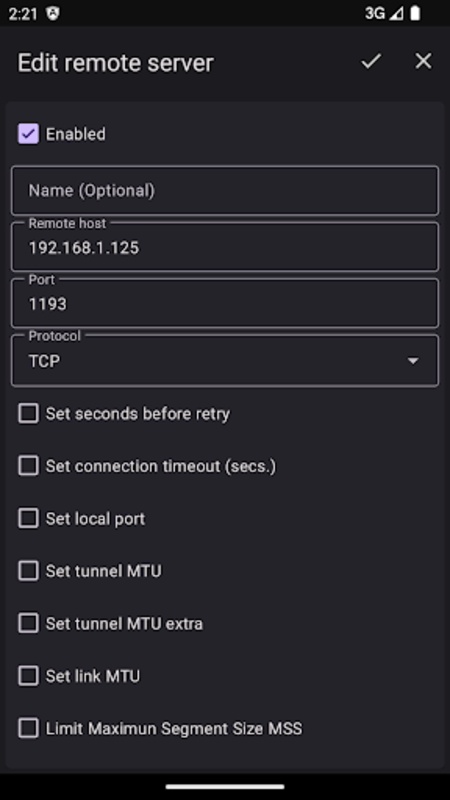Edit the Port field showing 1193

[225, 304]
